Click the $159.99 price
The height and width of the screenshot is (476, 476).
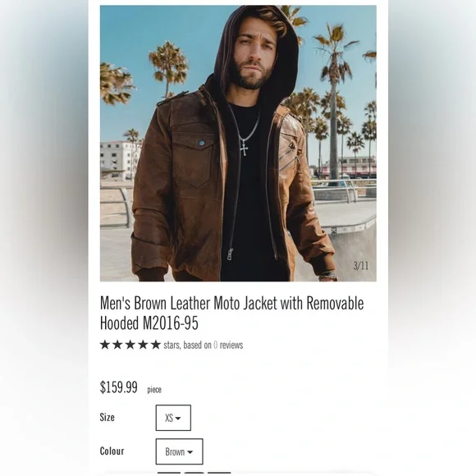[x=119, y=387]
